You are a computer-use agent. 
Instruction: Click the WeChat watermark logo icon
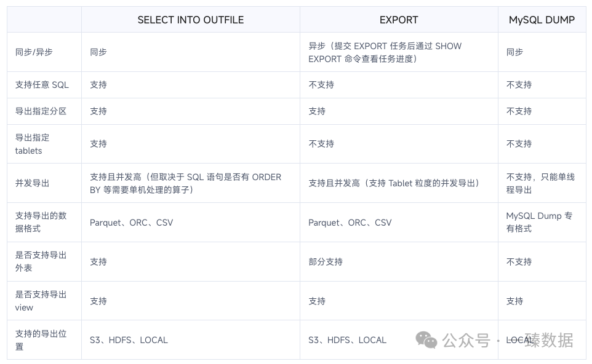pyautogui.click(x=426, y=339)
